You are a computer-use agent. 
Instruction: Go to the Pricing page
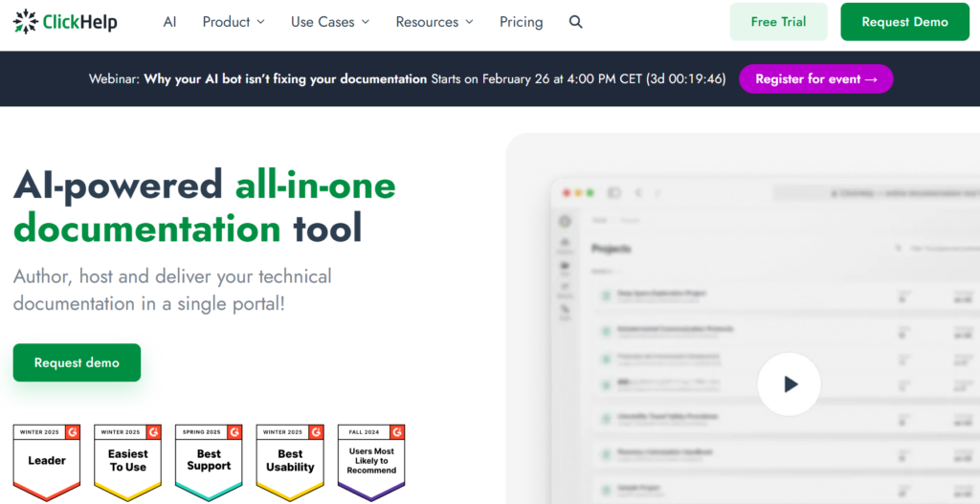coord(521,22)
